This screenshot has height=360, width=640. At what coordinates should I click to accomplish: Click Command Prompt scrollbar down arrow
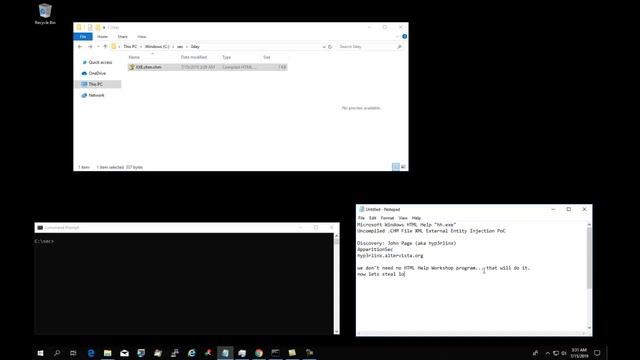click(x=336, y=331)
